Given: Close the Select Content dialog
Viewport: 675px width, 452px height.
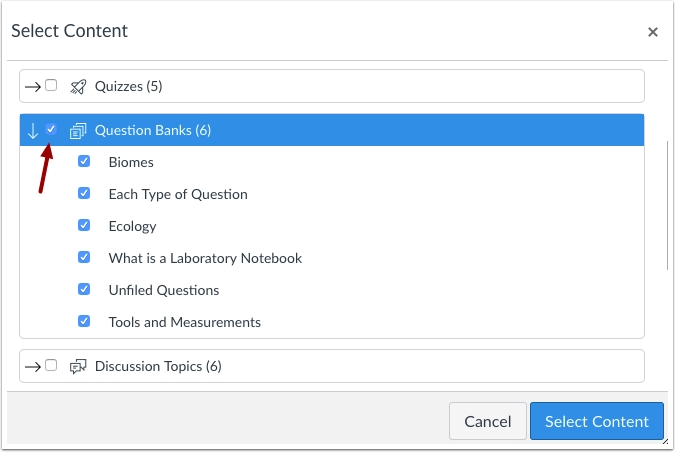Looking at the screenshot, I should tap(653, 32).
